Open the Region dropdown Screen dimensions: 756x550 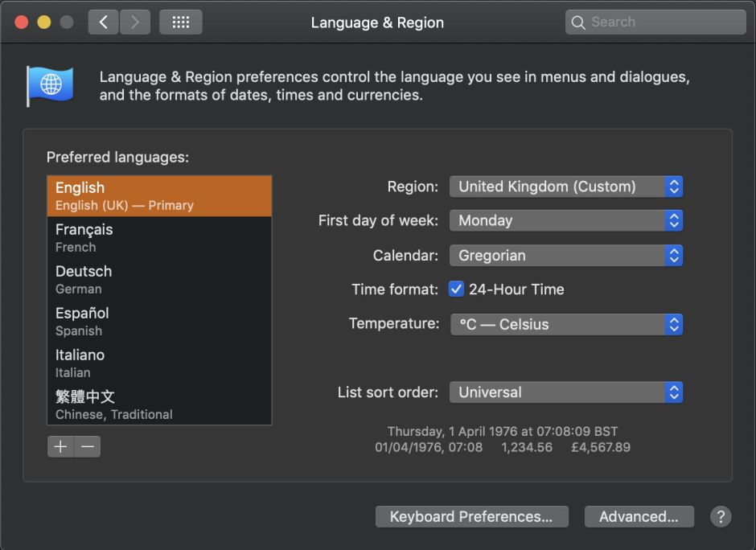click(x=565, y=187)
